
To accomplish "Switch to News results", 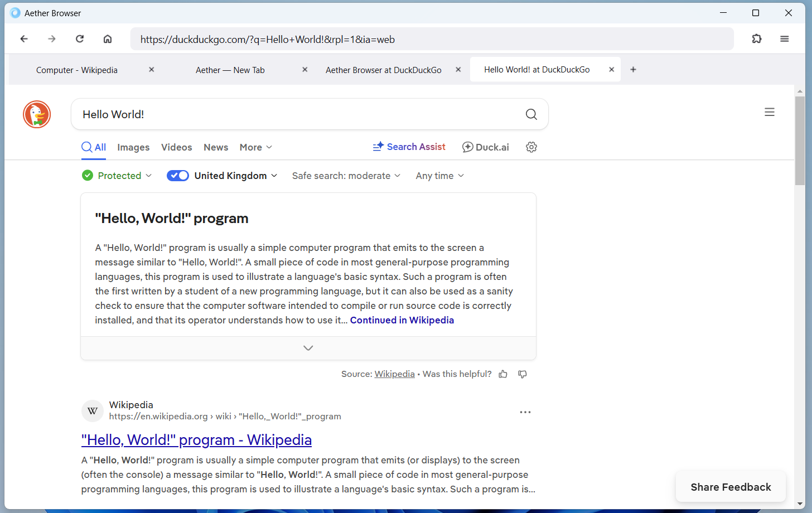I will click(x=216, y=147).
